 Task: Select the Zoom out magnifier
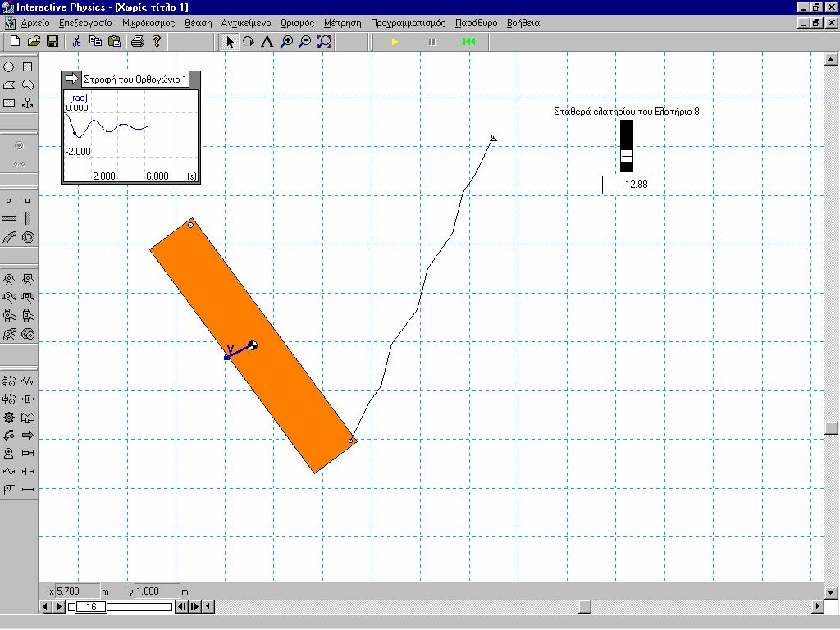tap(305, 41)
